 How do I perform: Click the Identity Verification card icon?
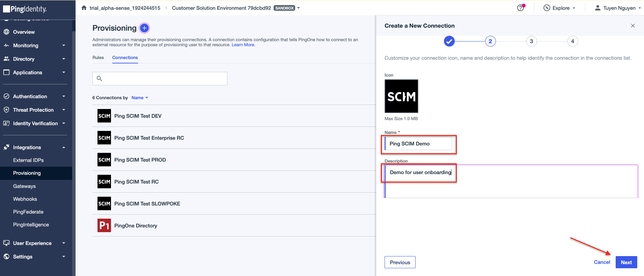pyautogui.click(x=6, y=123)
